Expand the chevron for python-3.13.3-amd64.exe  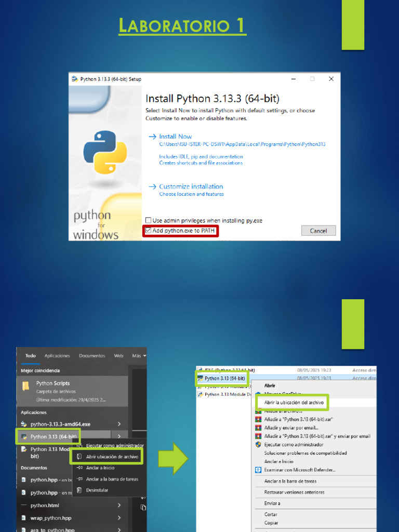click(x=119, y=424)
